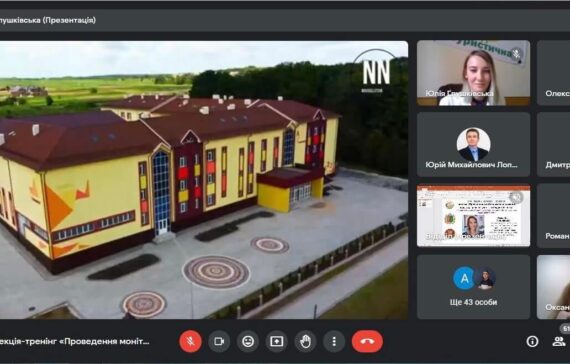Open the emoji reactions button
The height and width of the screenshot is (364, 570).
coord(248,341)
